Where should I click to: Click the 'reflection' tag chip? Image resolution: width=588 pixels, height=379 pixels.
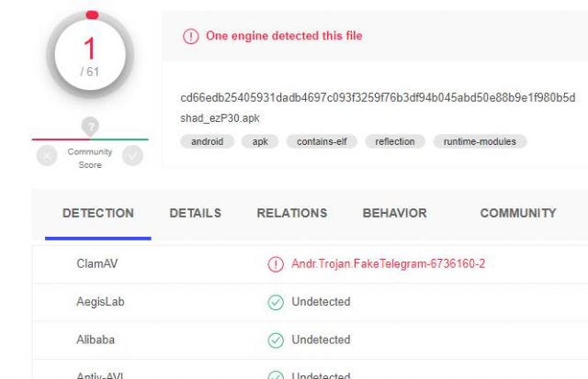point(395,141)
